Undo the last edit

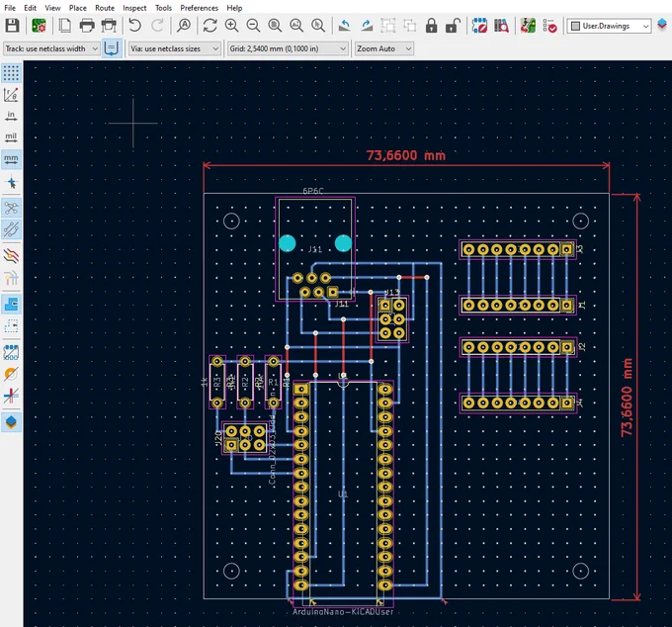pyautogui.click(x=135, y=26)
